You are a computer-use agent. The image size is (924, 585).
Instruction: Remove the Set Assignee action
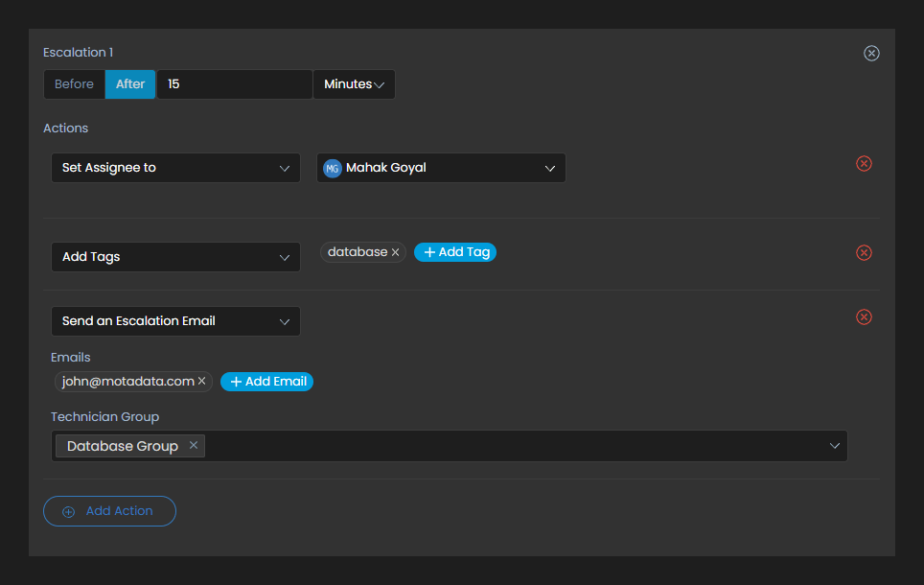pos(864,163)
